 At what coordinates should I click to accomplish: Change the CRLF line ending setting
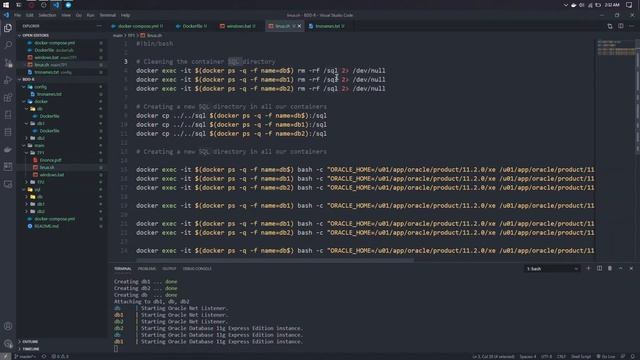[x=561, y=356]
